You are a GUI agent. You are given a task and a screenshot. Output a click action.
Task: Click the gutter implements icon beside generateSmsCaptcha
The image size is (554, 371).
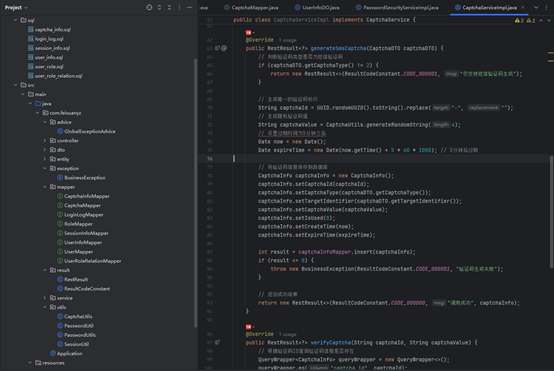(217, 48)
